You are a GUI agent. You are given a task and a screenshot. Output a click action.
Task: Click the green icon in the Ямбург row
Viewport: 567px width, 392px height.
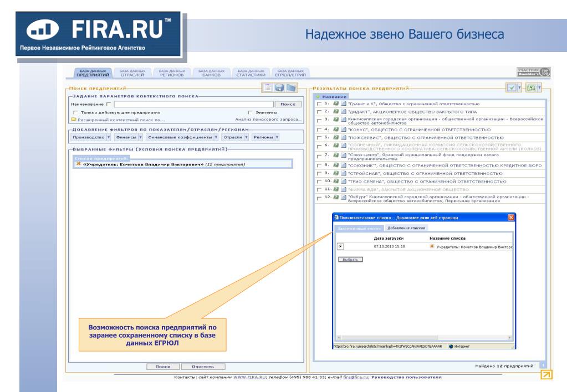[x=336, y=197]
